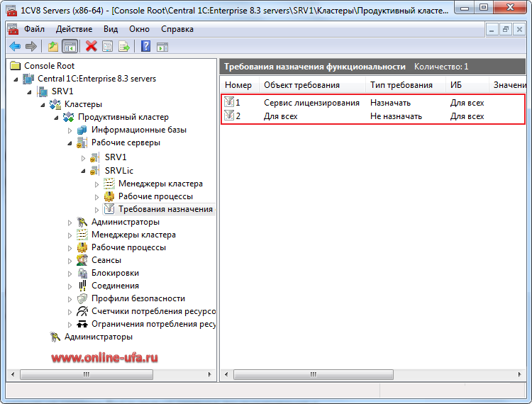This screenshot has height=404, width=532.
Task: Select Сервис лицензирования row cell
Action: point(311,103)
